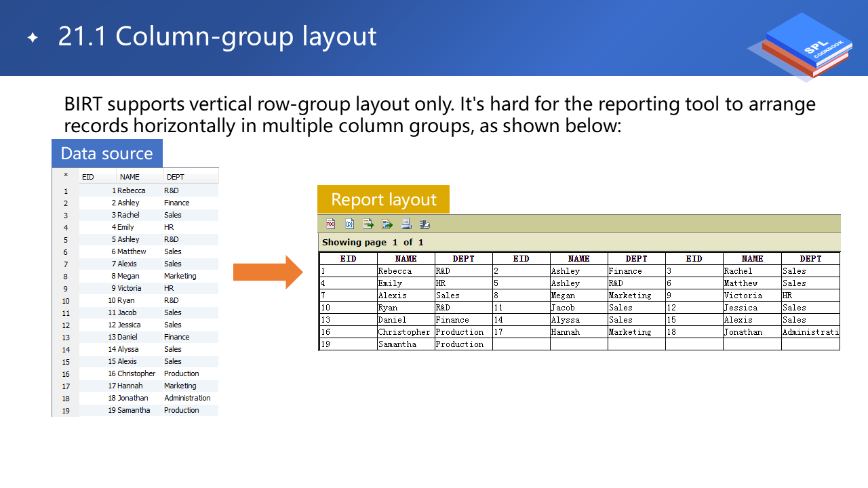
Task: Click the Administration cell in data source
Action: [x=187, y=398]
